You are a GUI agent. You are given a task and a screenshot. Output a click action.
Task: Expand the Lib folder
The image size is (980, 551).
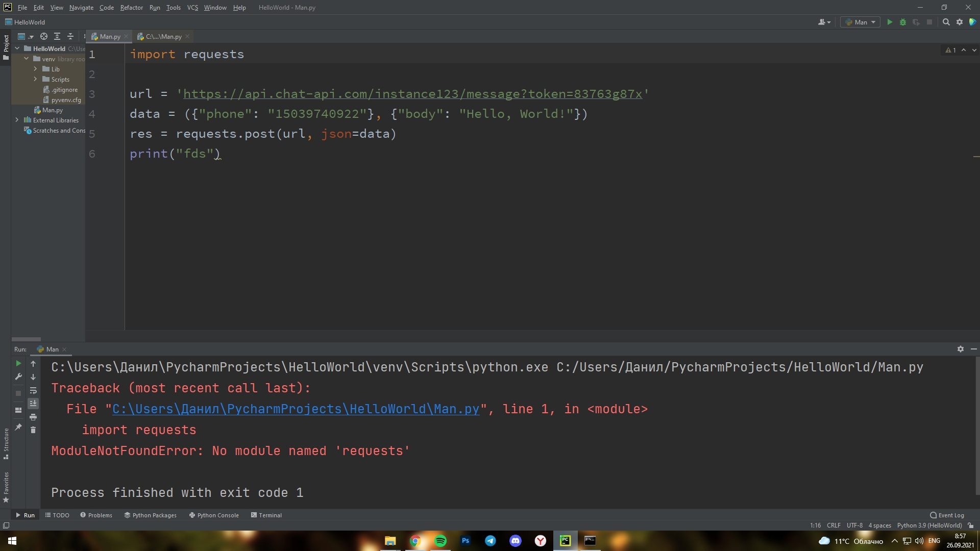35,69
